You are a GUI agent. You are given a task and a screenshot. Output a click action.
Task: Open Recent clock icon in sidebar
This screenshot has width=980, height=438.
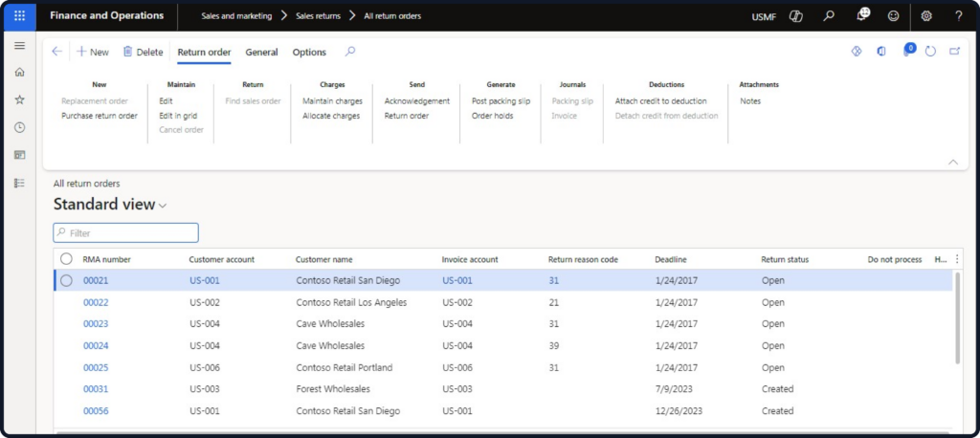19,127
